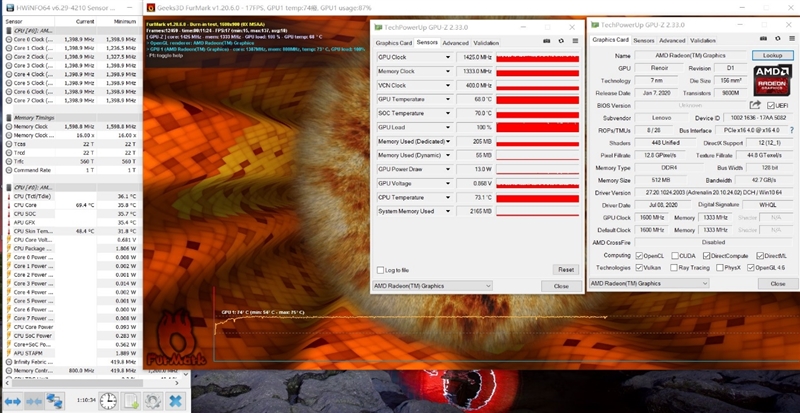
Task: Click Driver Version field in GPU-Z
Action: [714, 192]
